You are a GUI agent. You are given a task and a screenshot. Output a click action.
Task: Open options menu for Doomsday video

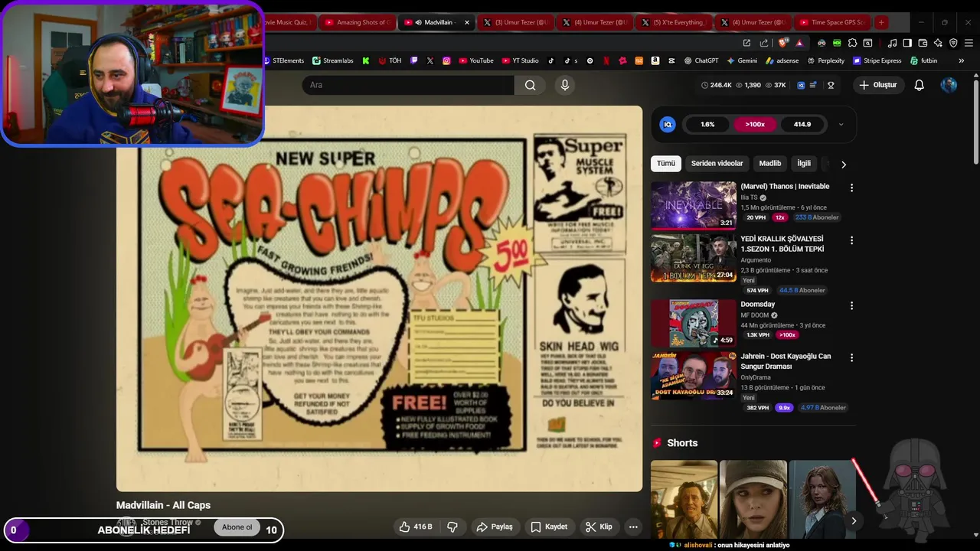(x=851, y=305)
